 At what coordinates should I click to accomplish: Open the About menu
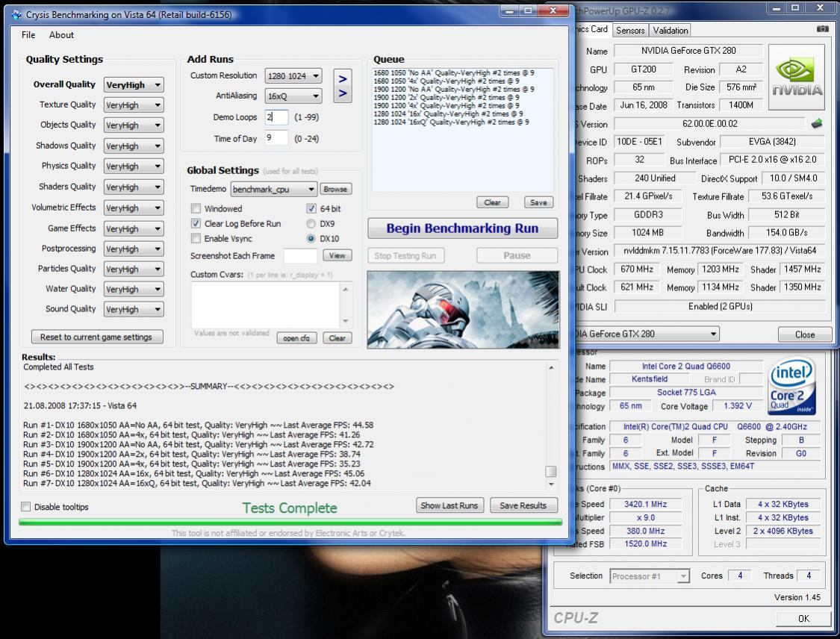62,35
